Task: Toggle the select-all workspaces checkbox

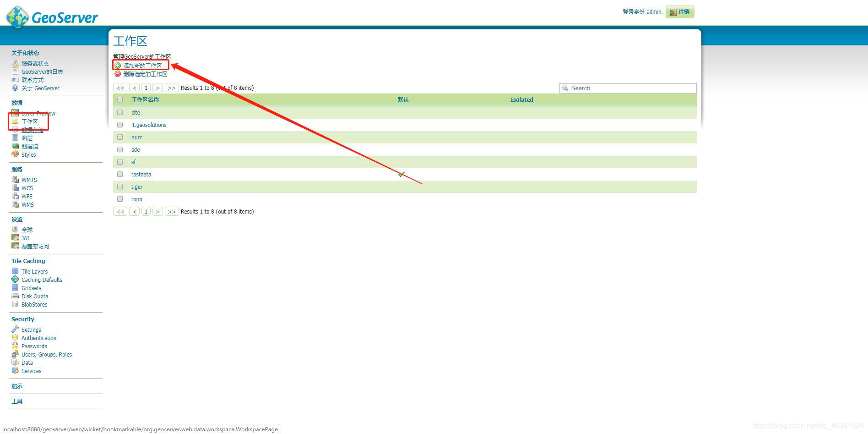Action: (120, 99)
